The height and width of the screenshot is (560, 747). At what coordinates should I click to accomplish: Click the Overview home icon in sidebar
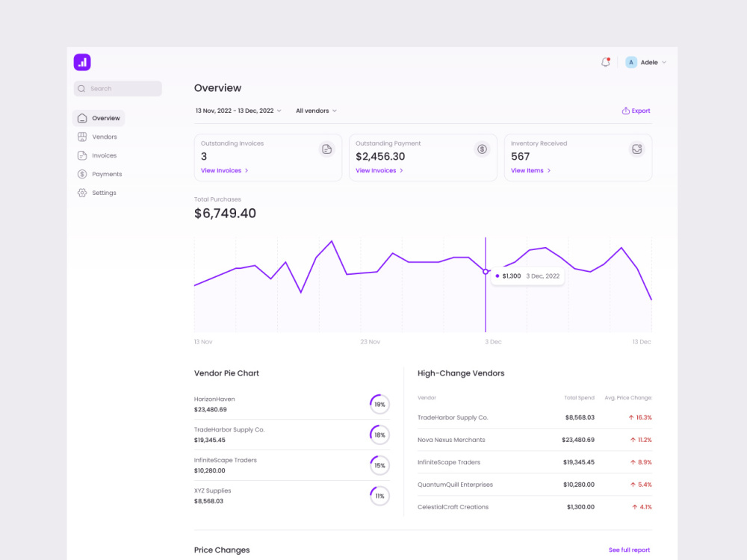(82, 118)
